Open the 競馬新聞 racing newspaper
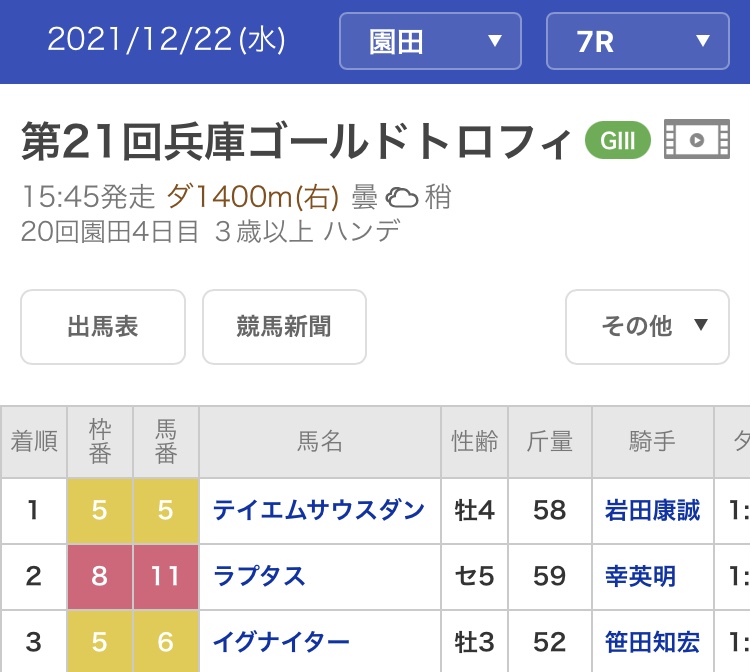The image size is (750, 672). point(284,326)
